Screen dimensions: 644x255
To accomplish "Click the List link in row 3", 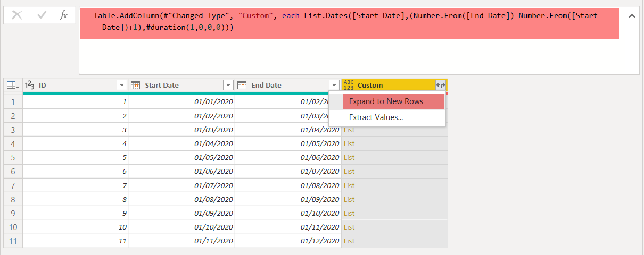I will click(x=349, y=130).
